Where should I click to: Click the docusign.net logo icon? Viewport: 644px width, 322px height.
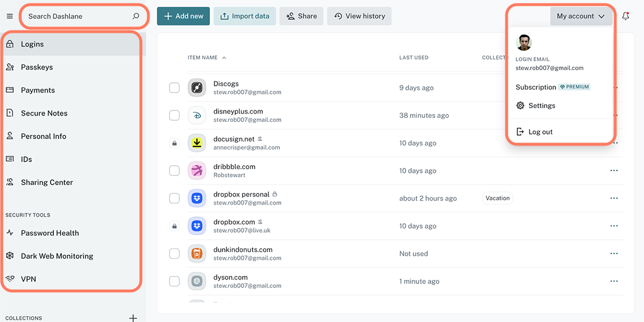tap(197, 143)
